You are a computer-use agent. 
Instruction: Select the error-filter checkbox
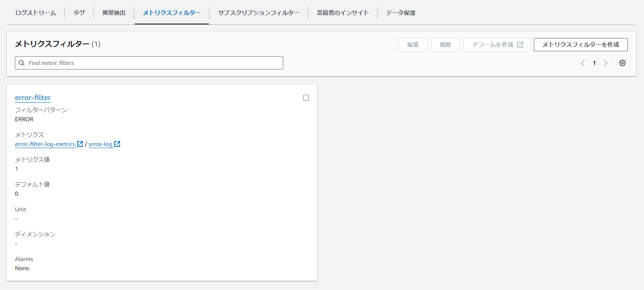point(306,98)
